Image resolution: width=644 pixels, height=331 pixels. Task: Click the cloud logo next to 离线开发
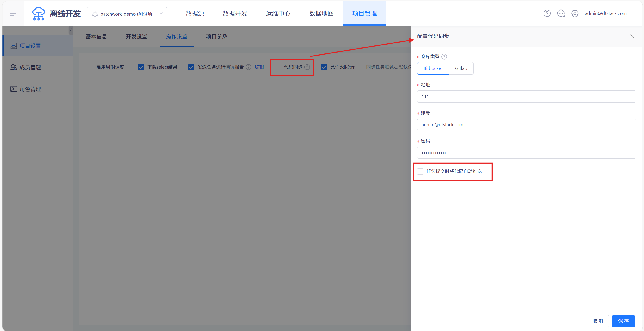[x=38, y=13]
